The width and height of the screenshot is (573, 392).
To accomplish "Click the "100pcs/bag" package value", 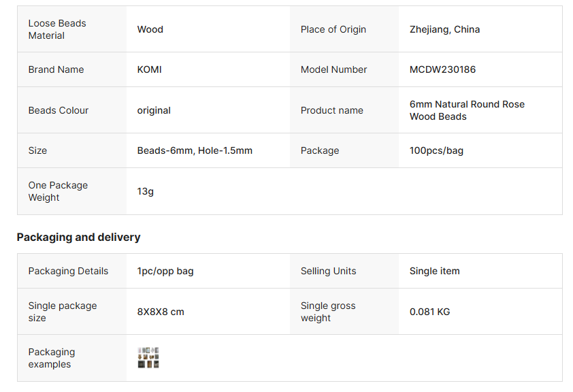I will tap(436, 150).
